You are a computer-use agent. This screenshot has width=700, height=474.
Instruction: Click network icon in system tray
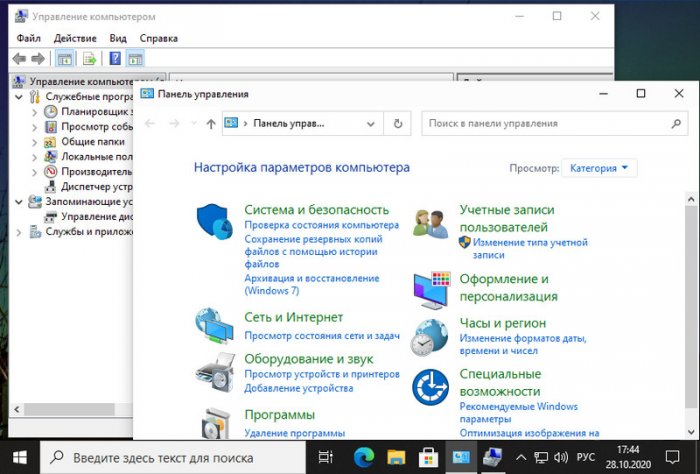coord(542,457)
